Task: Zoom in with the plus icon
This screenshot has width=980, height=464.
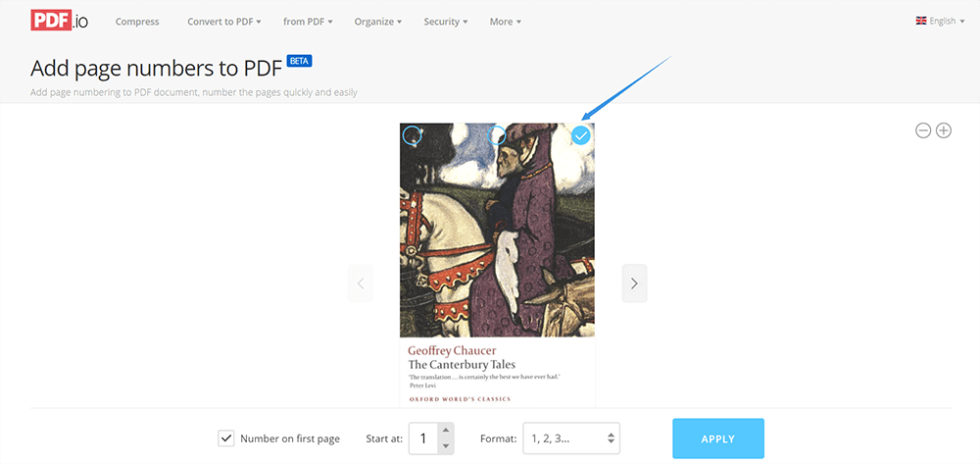Action: 944,130
